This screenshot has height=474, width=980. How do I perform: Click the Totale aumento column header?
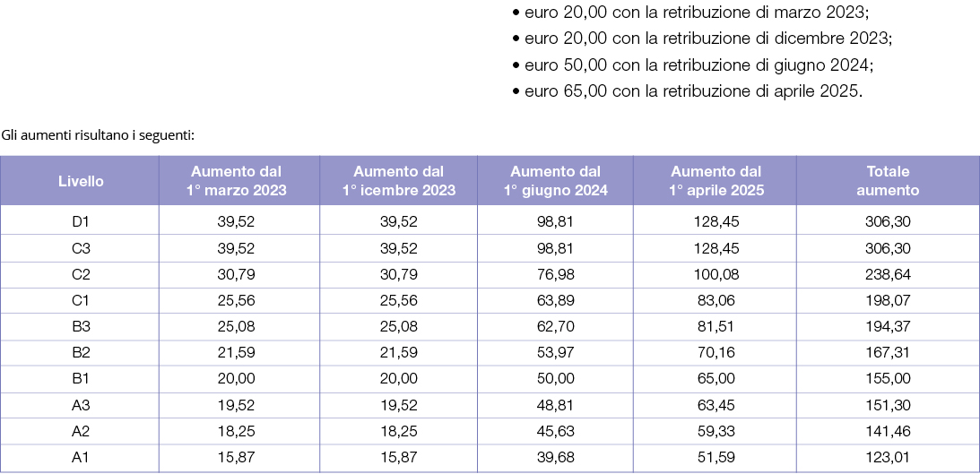click(888, 181)
